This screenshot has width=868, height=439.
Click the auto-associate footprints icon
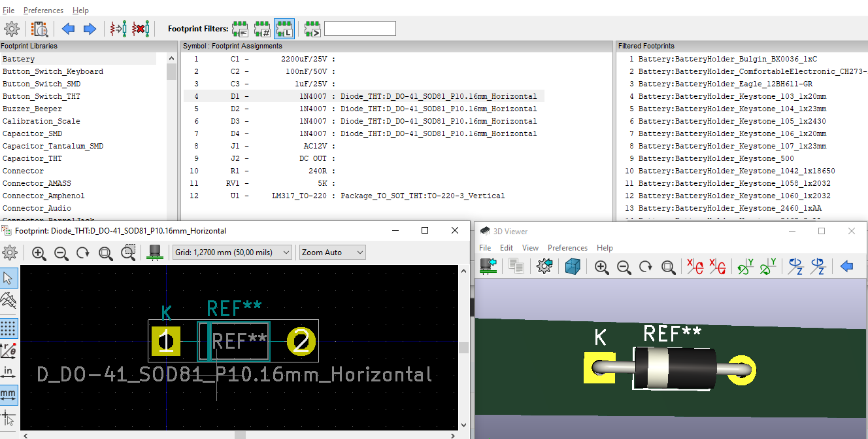pos(118,29)
